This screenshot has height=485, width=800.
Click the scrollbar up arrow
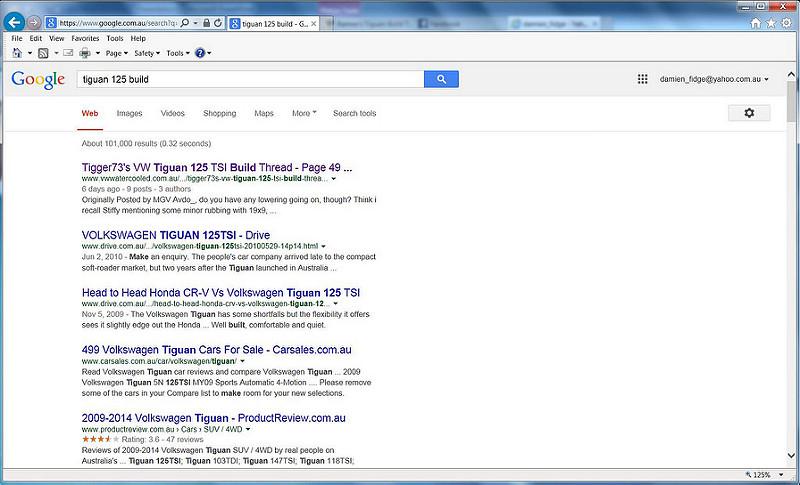coord(791,74)
